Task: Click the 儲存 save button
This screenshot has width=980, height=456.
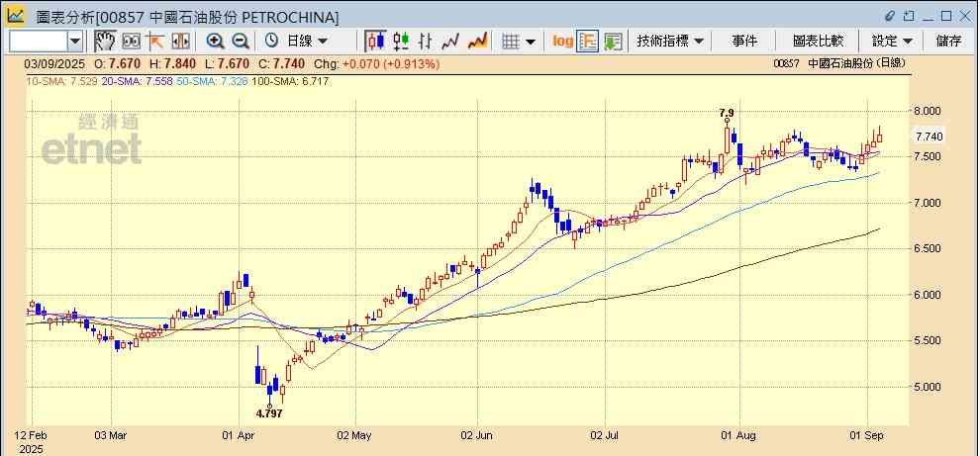Action: click(948, 42)
